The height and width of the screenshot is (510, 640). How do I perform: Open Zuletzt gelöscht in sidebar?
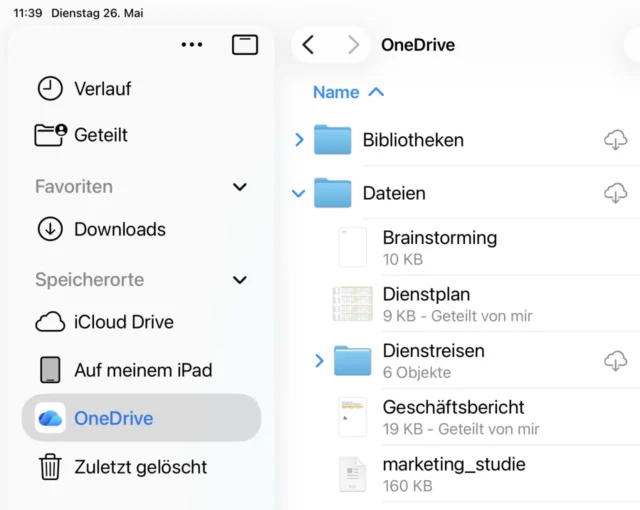pos(141,467)
